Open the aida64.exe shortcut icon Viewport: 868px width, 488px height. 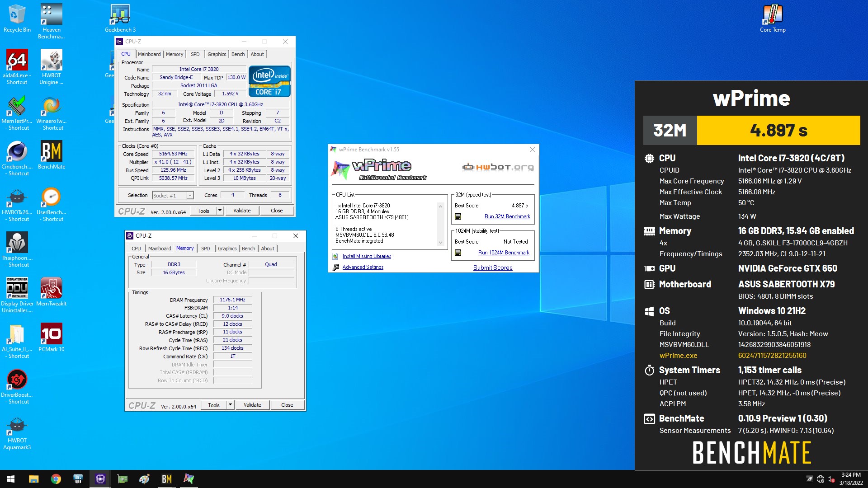(x=17, y=67)
